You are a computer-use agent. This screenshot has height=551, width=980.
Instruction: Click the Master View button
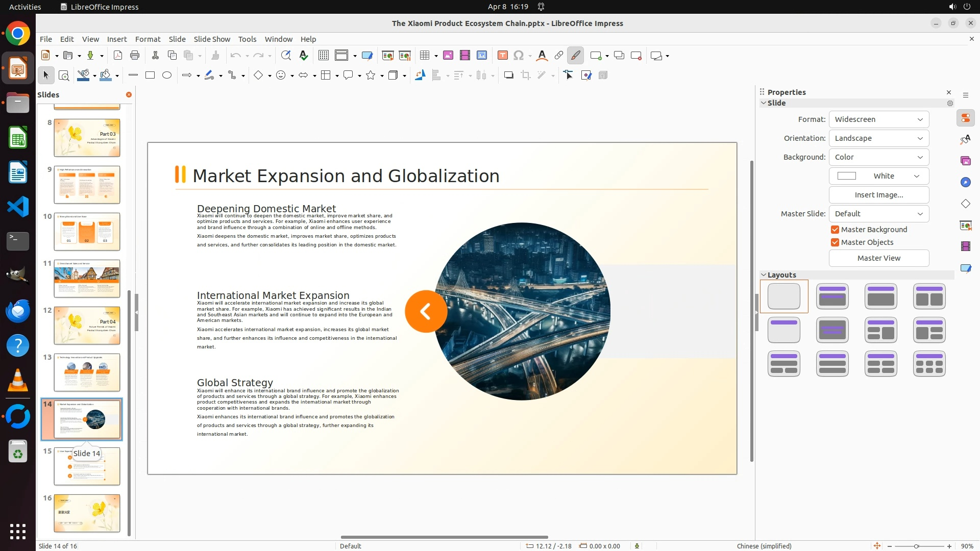click(x=878, y=258)
